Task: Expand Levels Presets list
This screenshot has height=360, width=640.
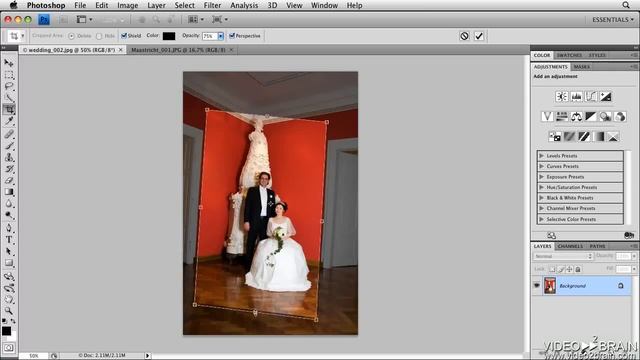Action: [x=541, y=156]
